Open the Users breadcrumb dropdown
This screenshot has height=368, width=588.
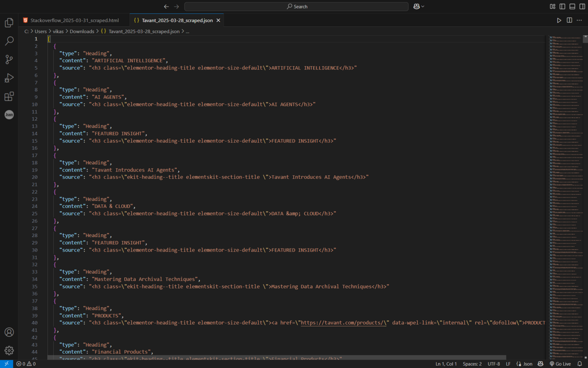click(x=41, y=31)
